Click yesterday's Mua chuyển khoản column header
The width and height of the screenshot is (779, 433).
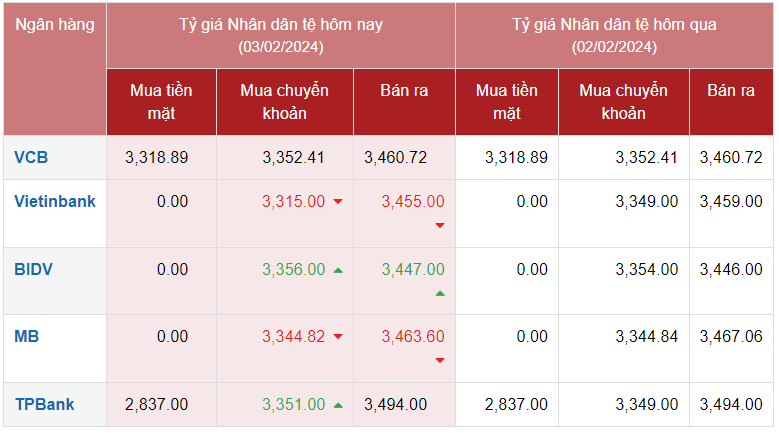tap(623, 101)
